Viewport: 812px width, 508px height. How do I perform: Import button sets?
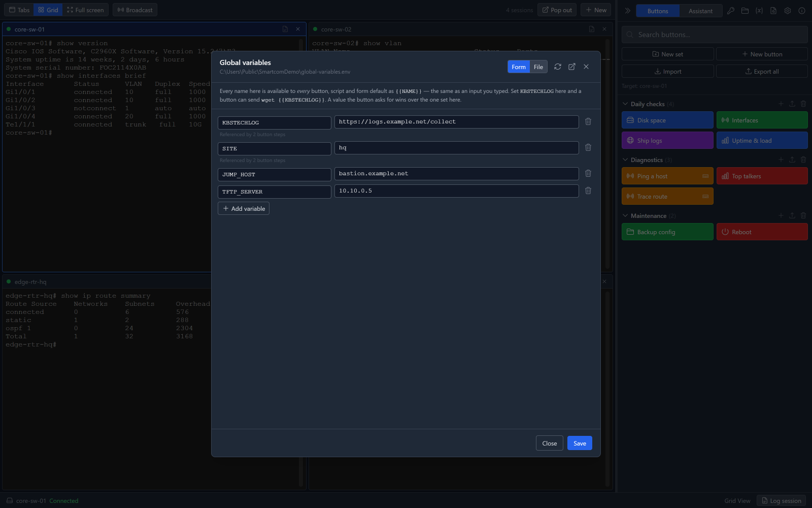click(667, 71)
